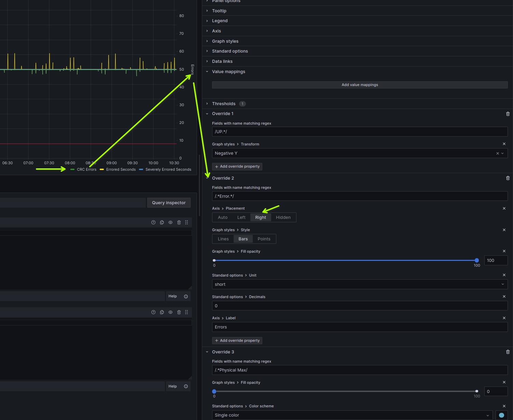Expand the Thresholds section
The height and width of the screenshot is (420, 513).
[223, 104]
